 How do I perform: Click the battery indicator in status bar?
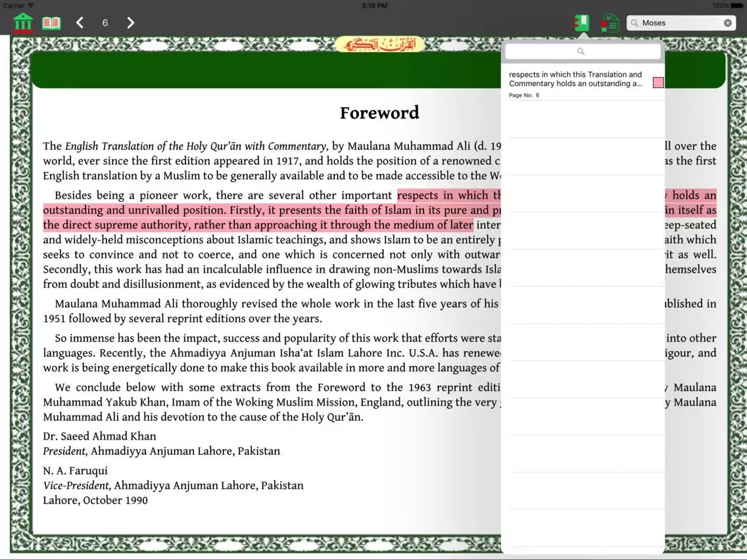tap(736, 6)
